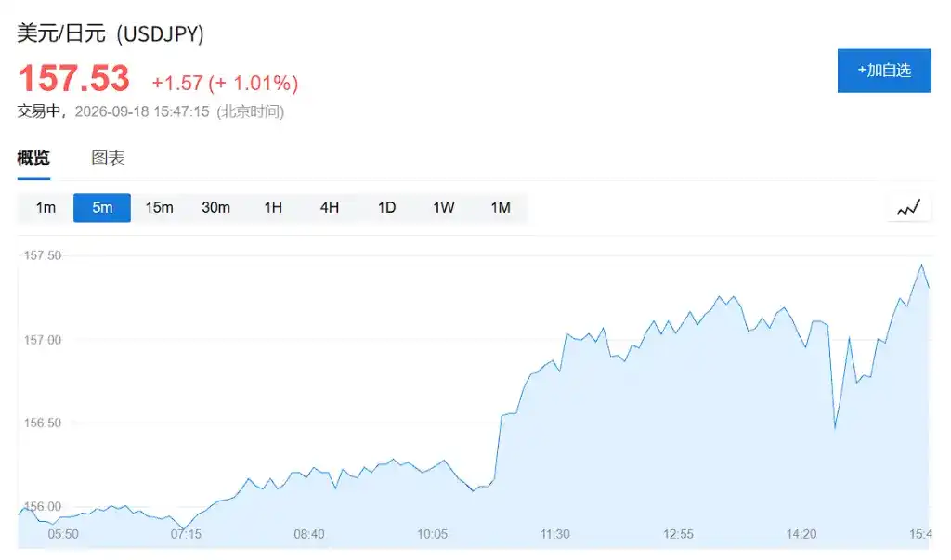951x560 pixels.
Task: Select the 1m interval
Action: coord(46,207)
